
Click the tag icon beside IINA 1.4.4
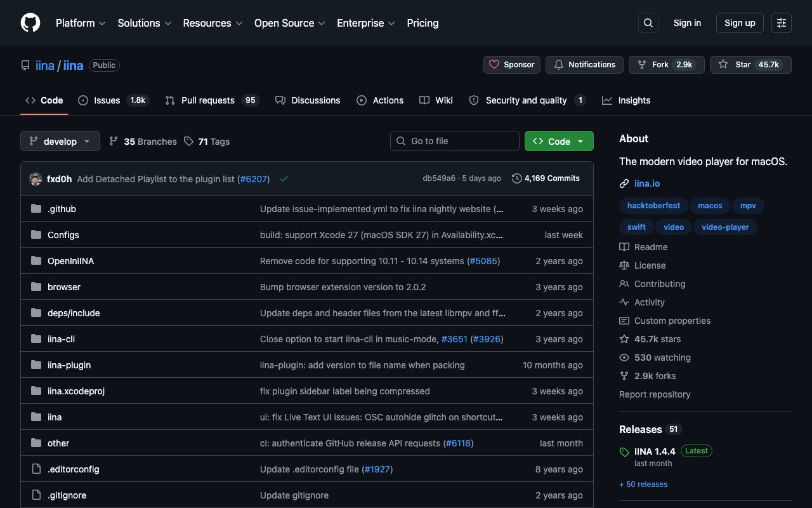624,452
